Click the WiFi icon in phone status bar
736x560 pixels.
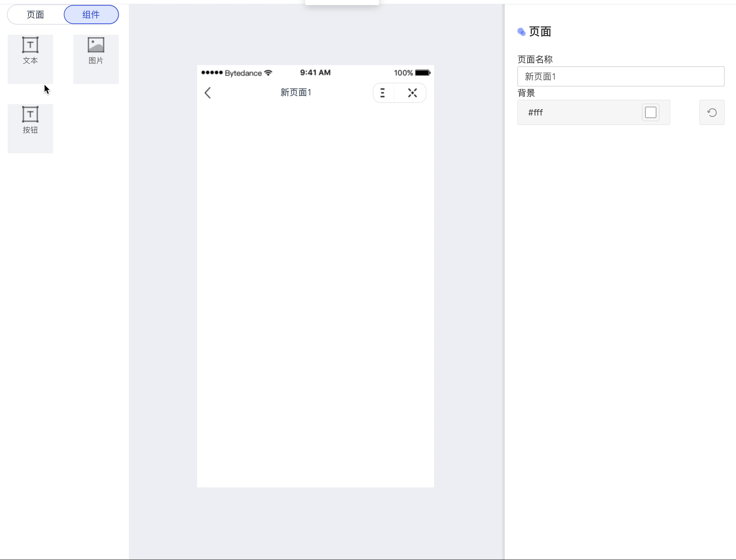268,73
